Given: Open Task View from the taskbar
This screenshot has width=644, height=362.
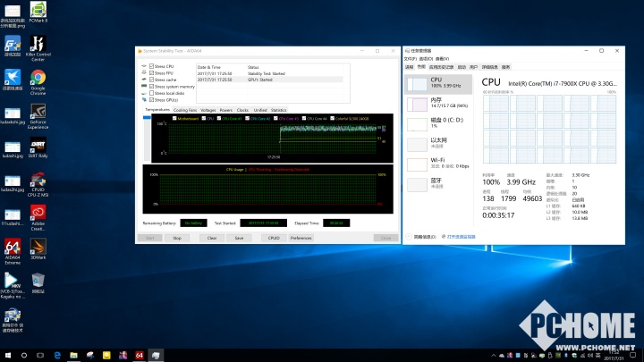Looking at the screenshot, I should pos(40,356).
